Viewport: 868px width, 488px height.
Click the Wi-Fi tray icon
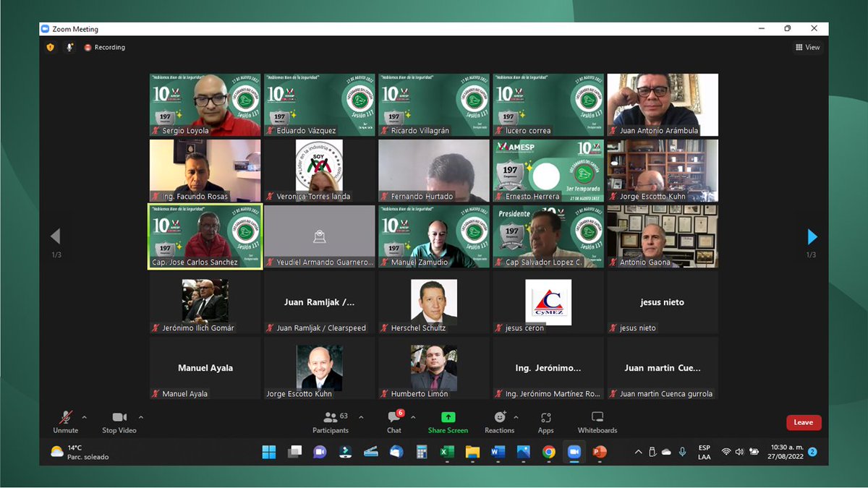click(x=726, y=452)
